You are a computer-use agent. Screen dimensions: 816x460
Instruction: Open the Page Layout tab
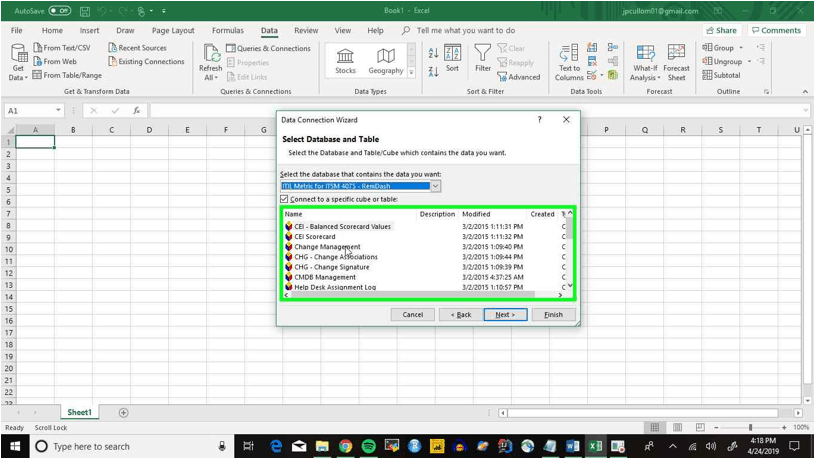[x=173, y=30]
